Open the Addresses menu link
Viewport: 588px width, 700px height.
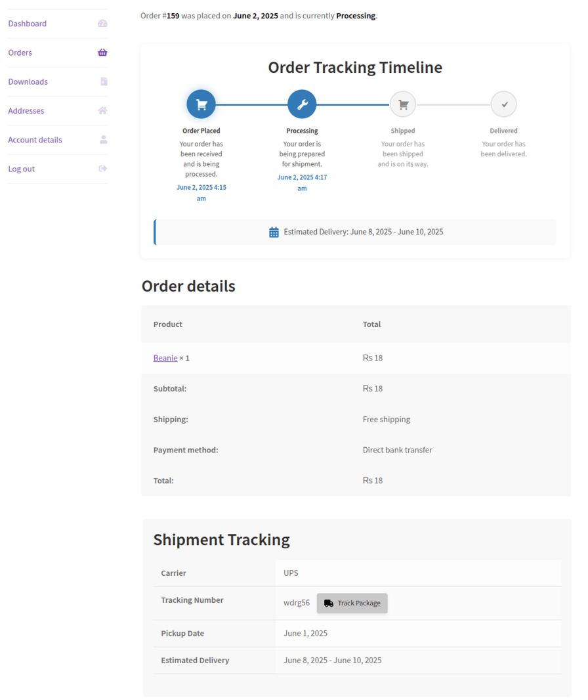26,111
